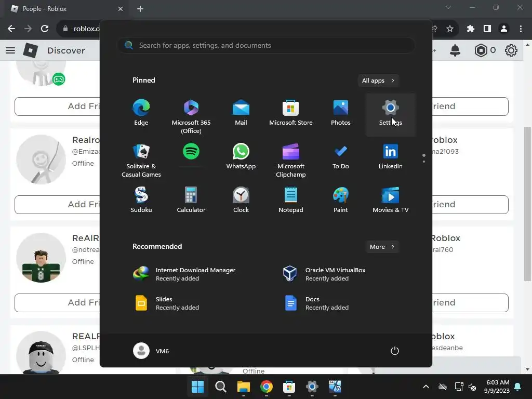Click the Roblox logo in the header
This screenshot has height=399, width=532.
pos(31,50)
